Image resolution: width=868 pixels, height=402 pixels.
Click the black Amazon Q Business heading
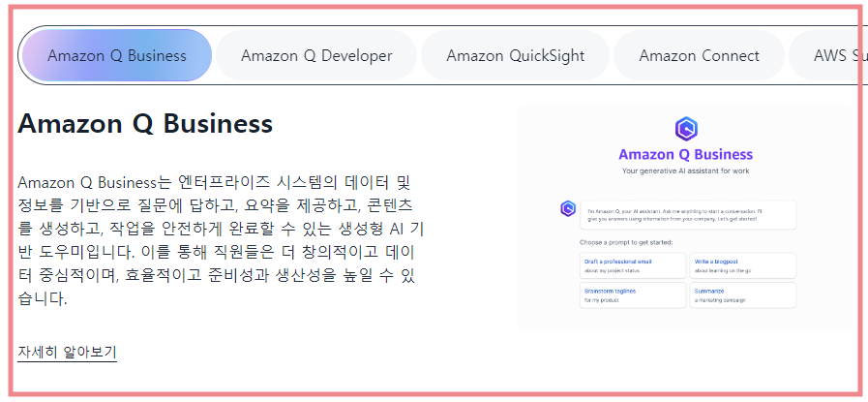click(x=145, y=123)
